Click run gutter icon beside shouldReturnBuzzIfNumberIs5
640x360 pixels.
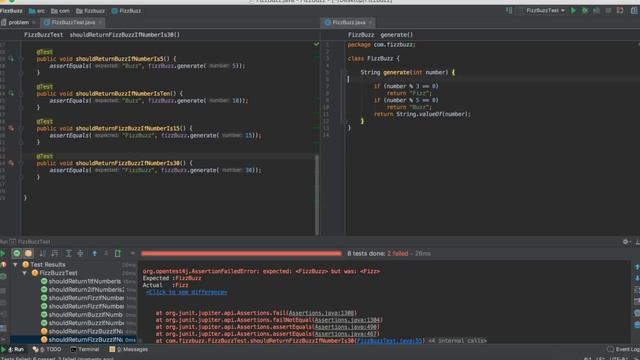point(11,59)
